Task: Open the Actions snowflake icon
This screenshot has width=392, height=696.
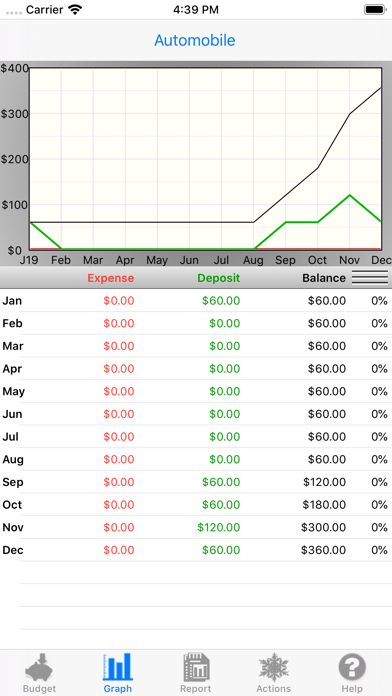Action: (274, 672)
